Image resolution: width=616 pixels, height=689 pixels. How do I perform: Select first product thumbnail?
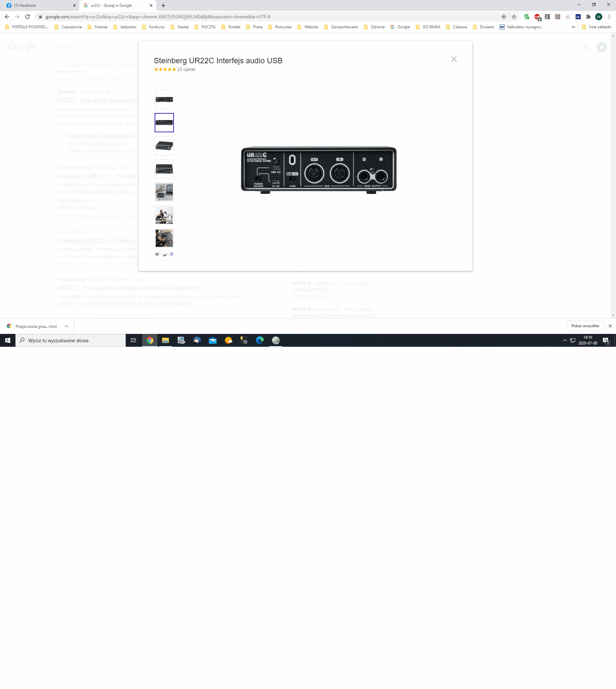pos(164,99)
